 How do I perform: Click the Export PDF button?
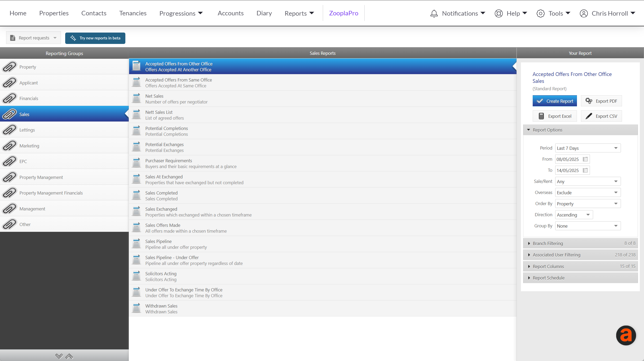click(x=601, y=101)
